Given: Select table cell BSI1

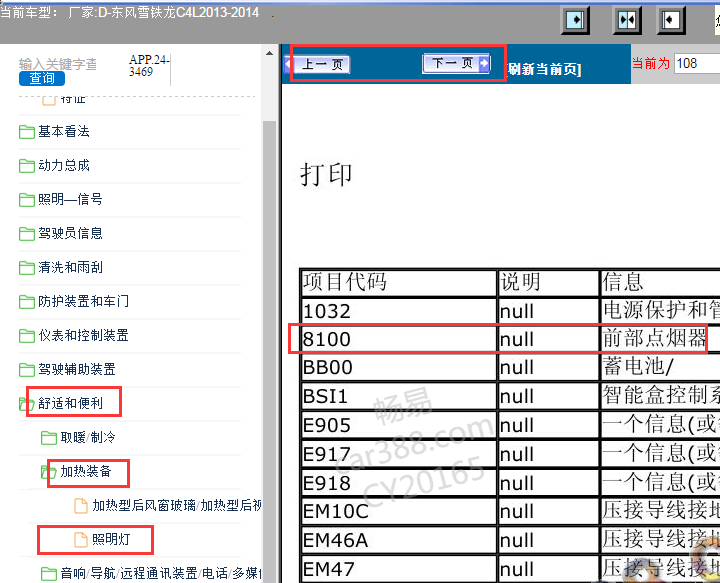Looking at the screenshot, I should pos(399,396).
